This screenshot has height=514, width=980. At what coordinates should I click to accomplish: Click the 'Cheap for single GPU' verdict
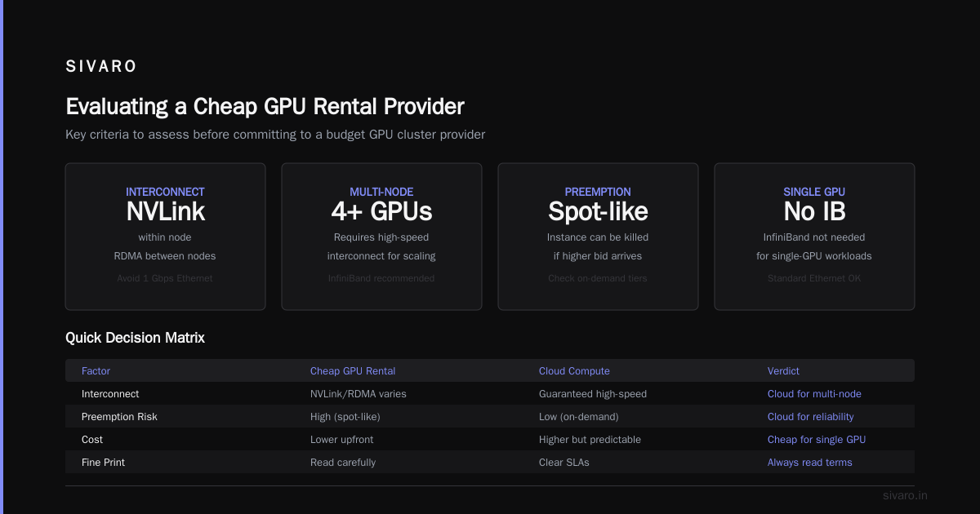[817, 440]
